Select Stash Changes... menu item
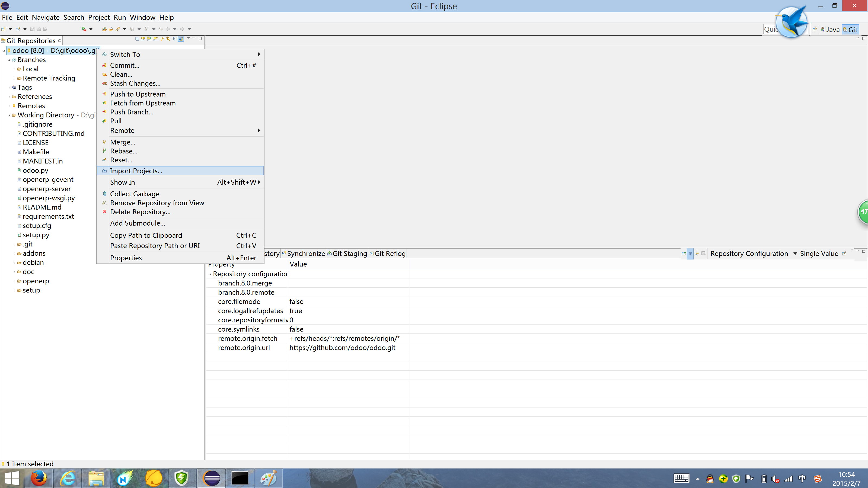This screenshot has height=488, width=868. [180, 83]
